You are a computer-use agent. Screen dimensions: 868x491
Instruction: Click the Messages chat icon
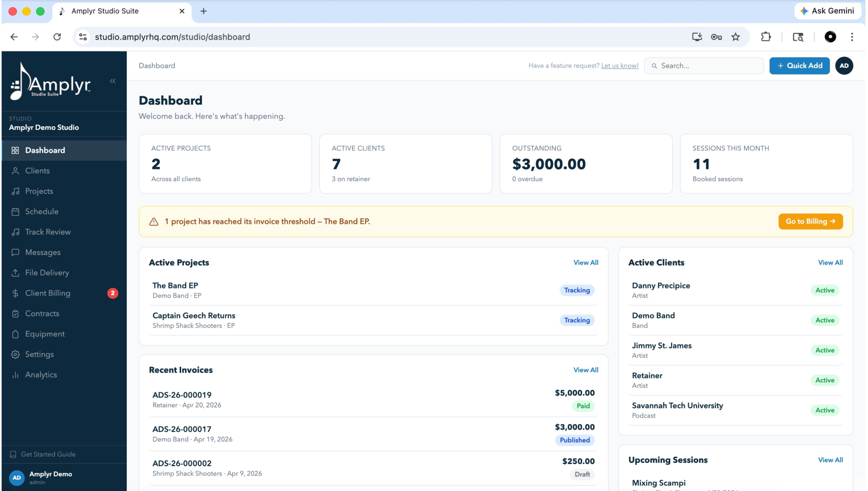pyautogui.click(x=15, y=252)
